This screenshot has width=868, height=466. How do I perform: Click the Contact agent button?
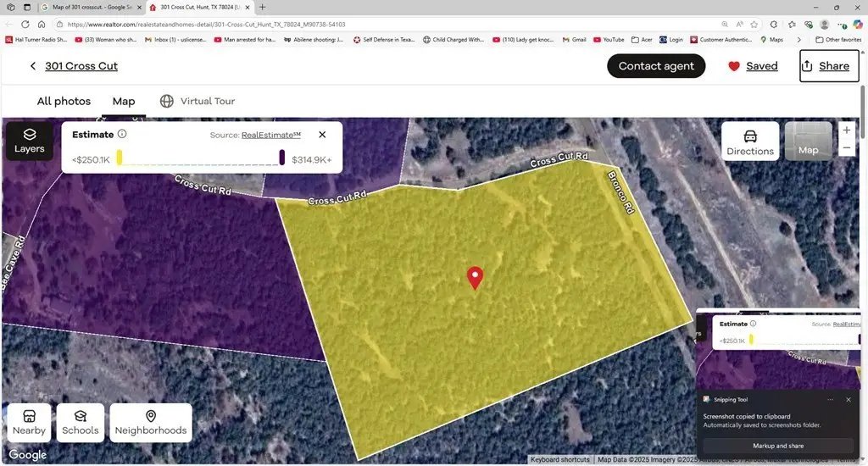[x=656, y=66]
